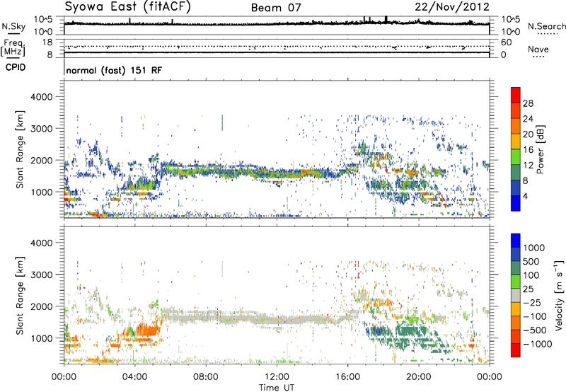This screenshot has height=392, width=566.
Task: Pick the 25–100 light green Velocity swatch
Action: [x=516, y=282]
